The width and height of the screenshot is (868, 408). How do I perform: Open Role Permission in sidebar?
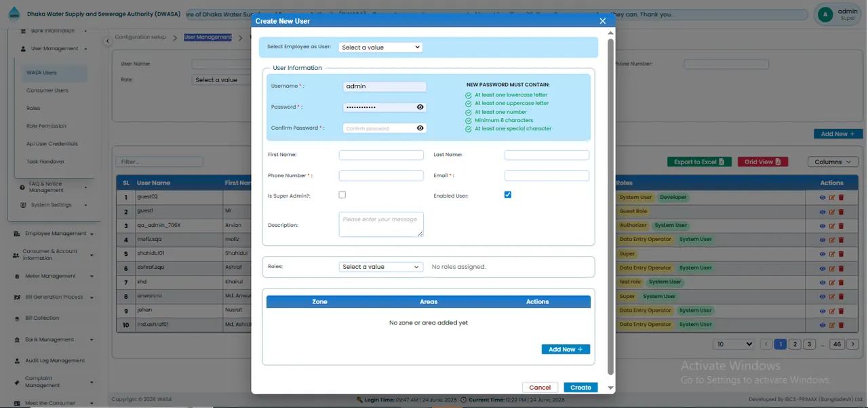tap(46, 126)
